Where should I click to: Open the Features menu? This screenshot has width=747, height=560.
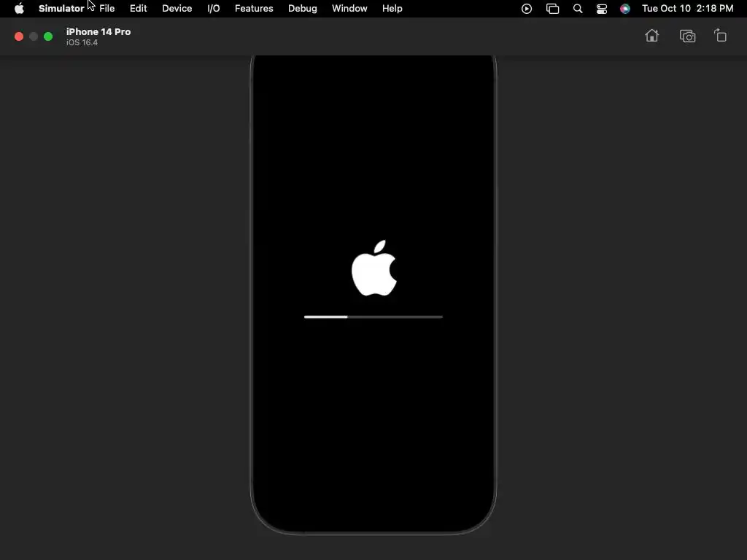254,9
